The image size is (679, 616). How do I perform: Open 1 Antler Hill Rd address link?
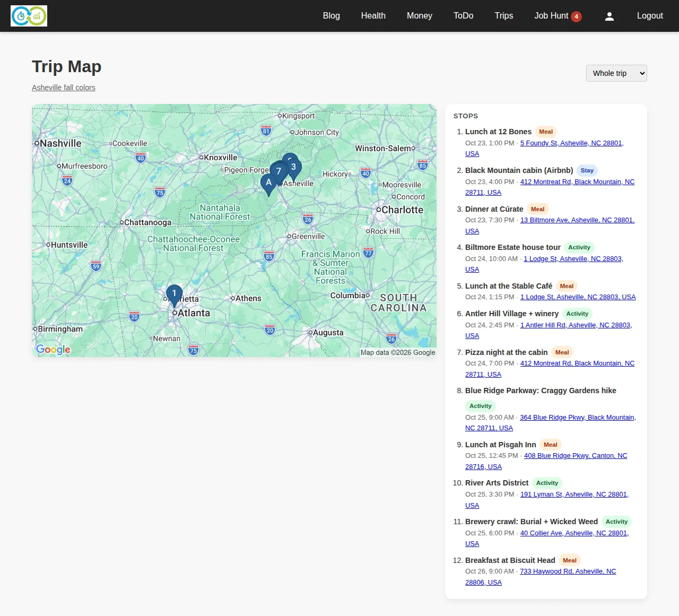pyautogui.click(x=576, y=325)
